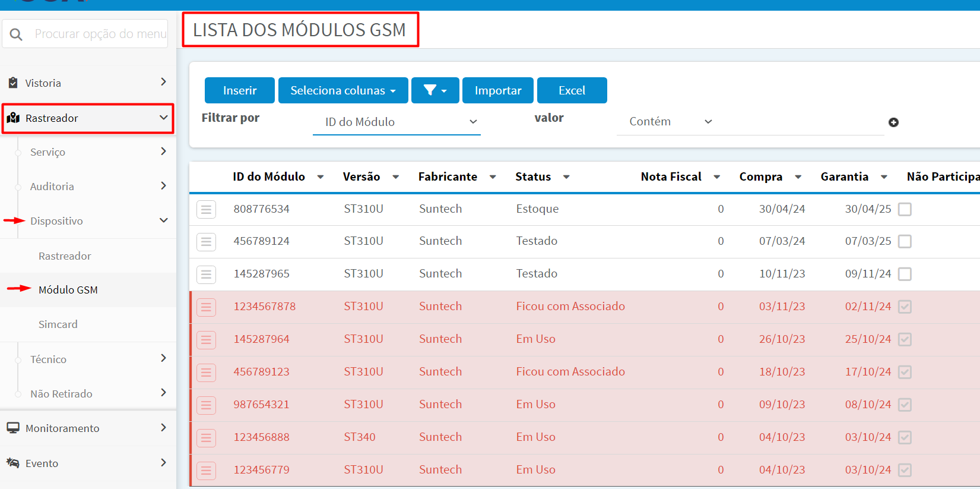
Task: Toggle Não Participa checkbox for 808776534
Action: point(905,209)
